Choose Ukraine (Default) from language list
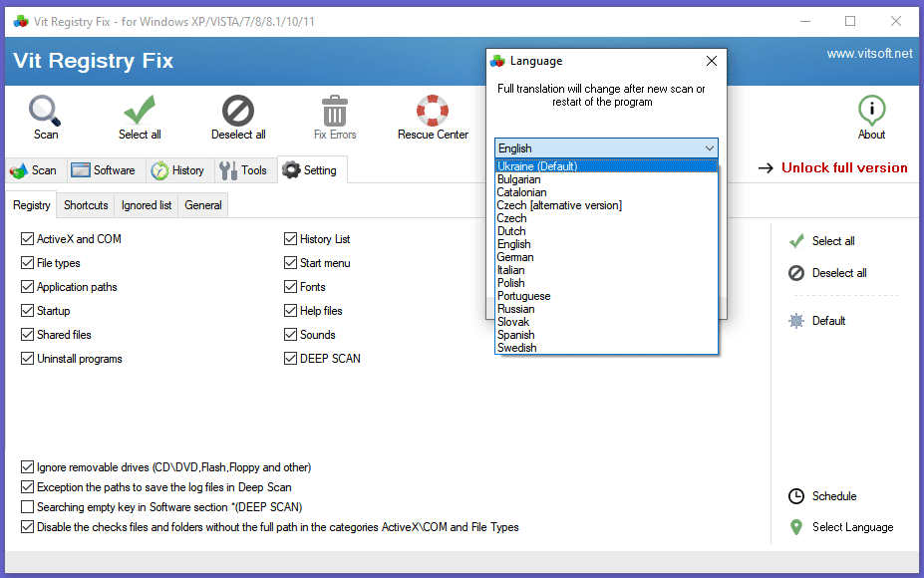This screenshot has height=578, width=924. [x=606, y=166]
